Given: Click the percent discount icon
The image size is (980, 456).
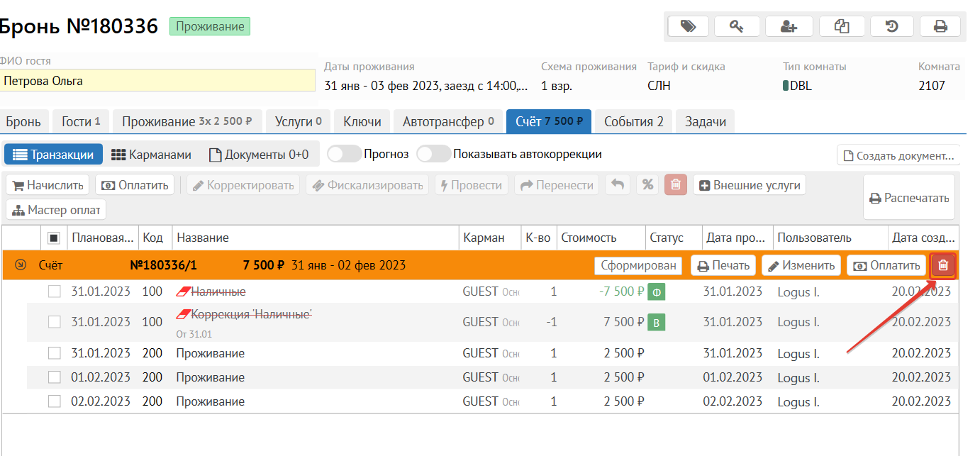Looking at the screenshot, I should pos(647,185).
